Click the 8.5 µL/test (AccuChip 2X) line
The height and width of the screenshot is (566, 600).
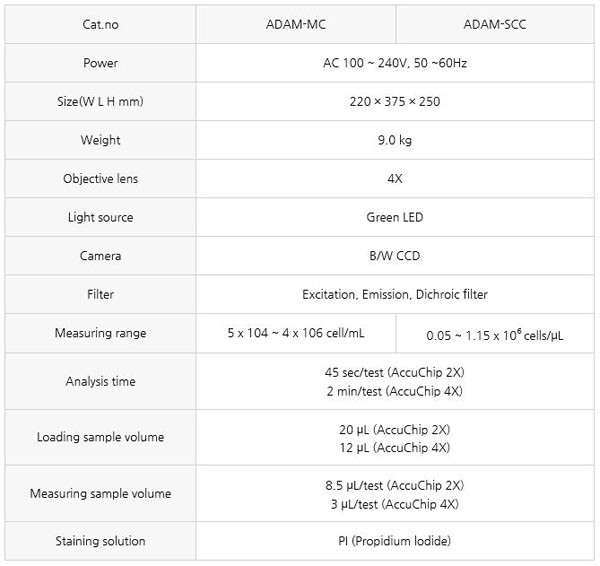point(395,485)
